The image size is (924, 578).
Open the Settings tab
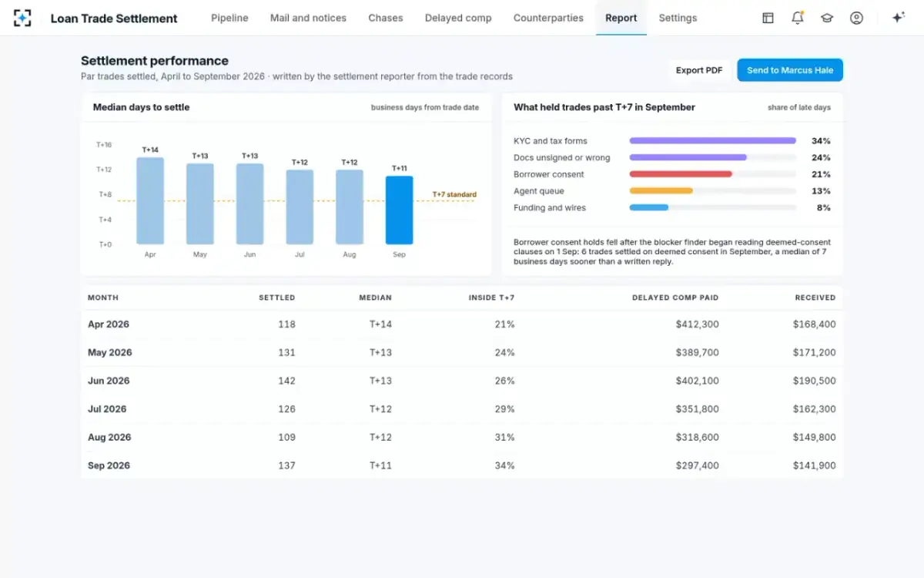(x=678, y=18)
